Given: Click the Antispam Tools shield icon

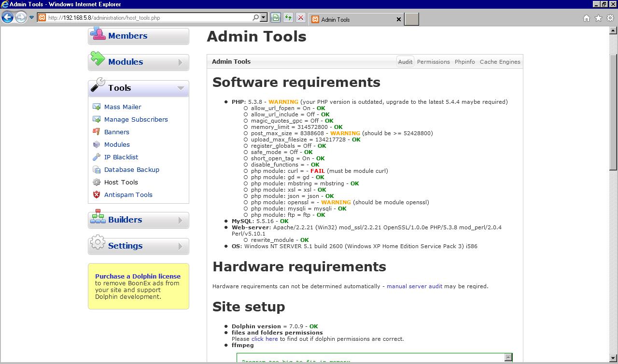Looking at the screenshot, I should 97,195.
